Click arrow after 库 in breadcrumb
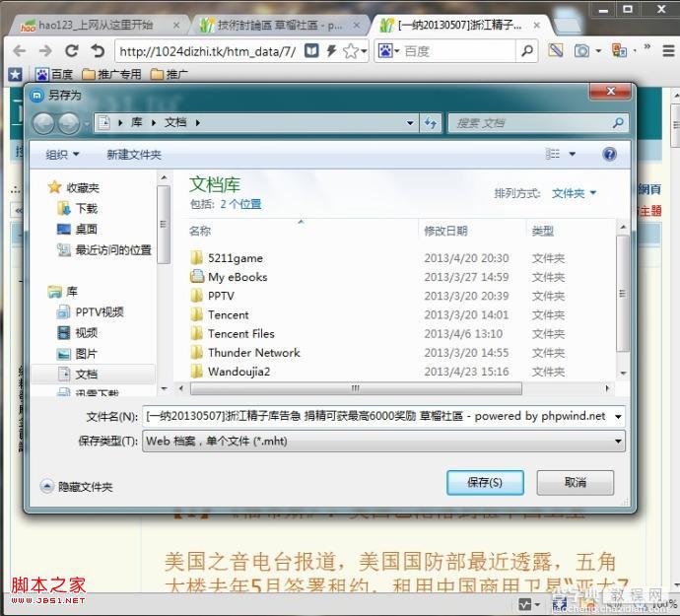 [x=154, y=123]
